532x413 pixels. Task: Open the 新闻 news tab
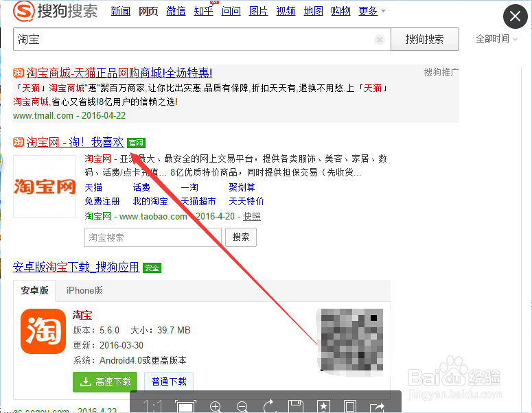pyautogui.click(x=120, y=11)
